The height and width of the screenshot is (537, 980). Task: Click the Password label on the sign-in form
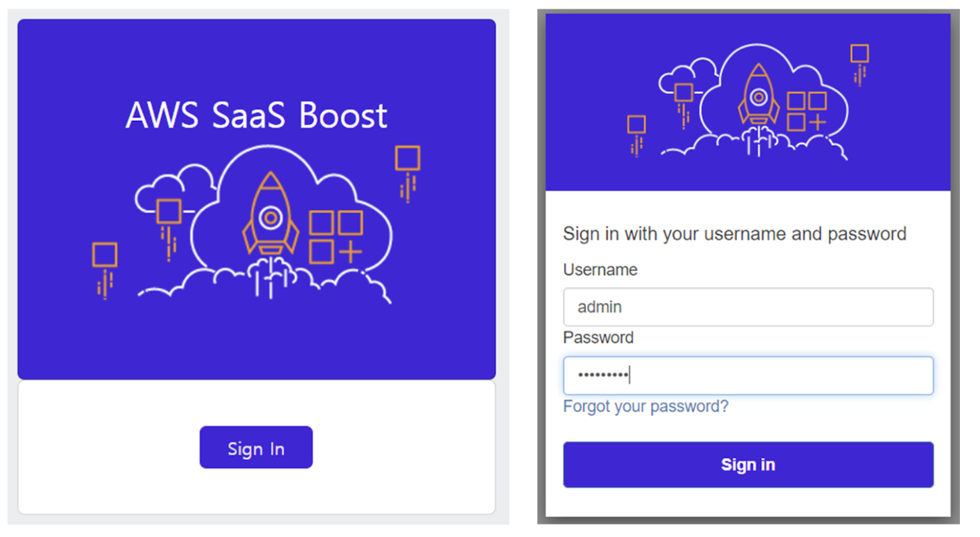pos(599,337)
